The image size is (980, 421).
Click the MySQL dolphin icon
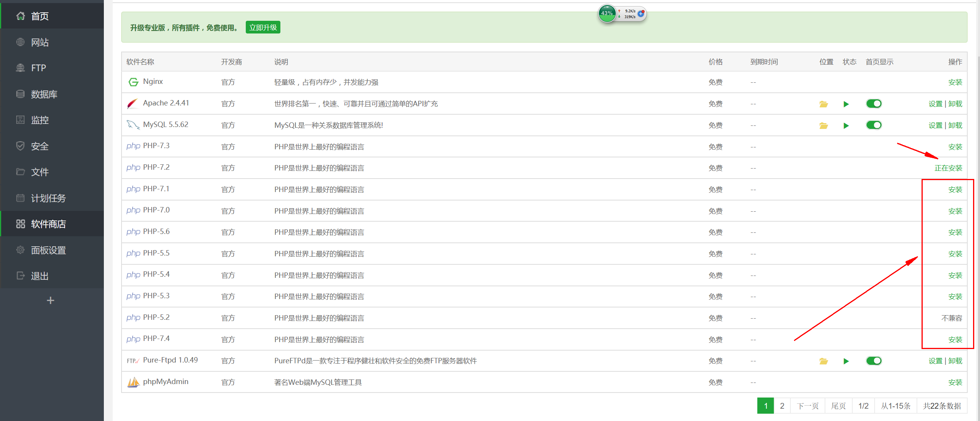pos(133,125)
